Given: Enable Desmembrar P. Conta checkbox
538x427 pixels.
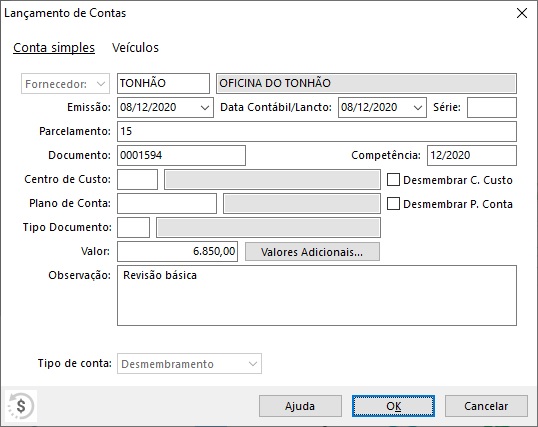Looking at the screenshot, I should point(393,204).
